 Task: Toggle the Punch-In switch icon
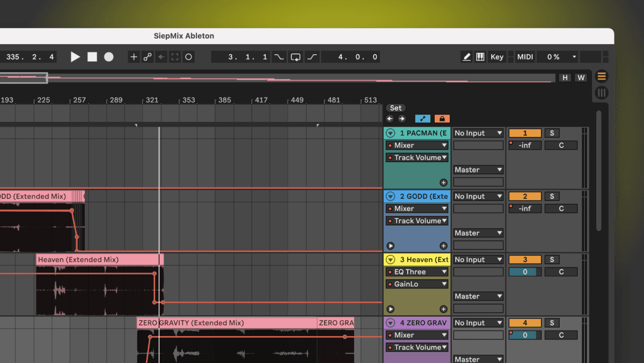pos(279,57)
